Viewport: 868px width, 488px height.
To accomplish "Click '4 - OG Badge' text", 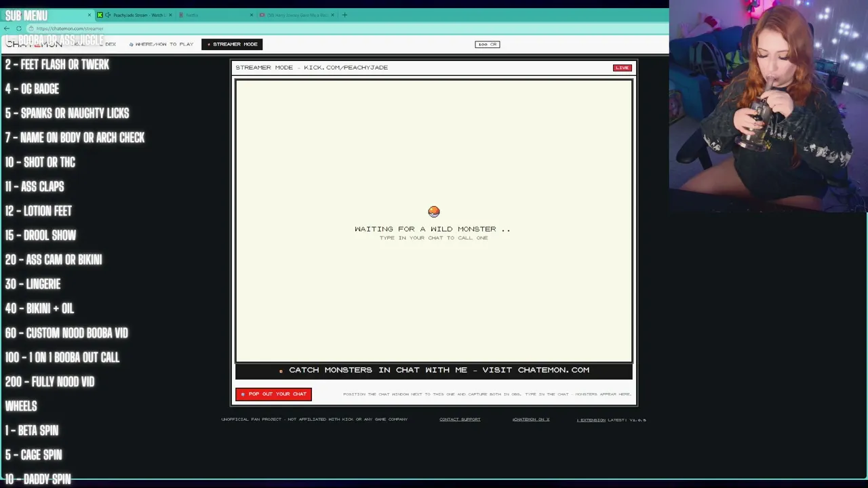I will pos(32,89).
